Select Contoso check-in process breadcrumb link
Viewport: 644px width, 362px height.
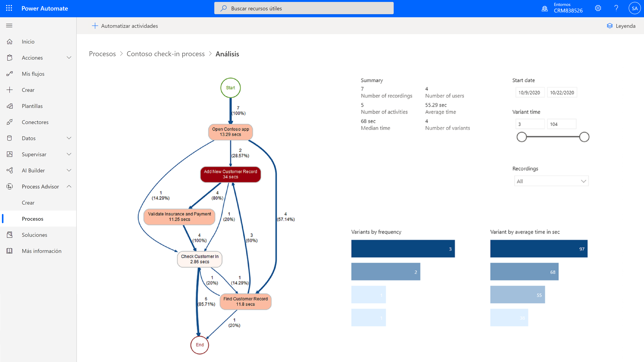click(x=165, y=53)
